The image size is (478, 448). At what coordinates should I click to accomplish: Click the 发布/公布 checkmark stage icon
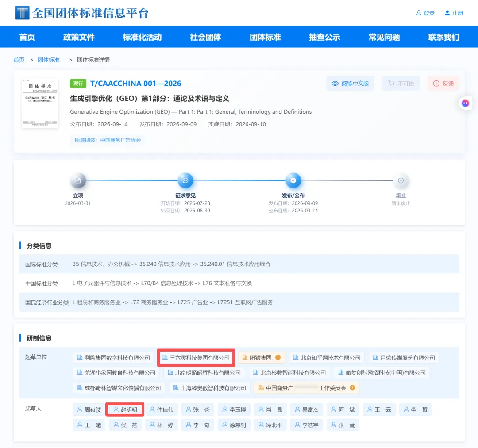[293, 180]
